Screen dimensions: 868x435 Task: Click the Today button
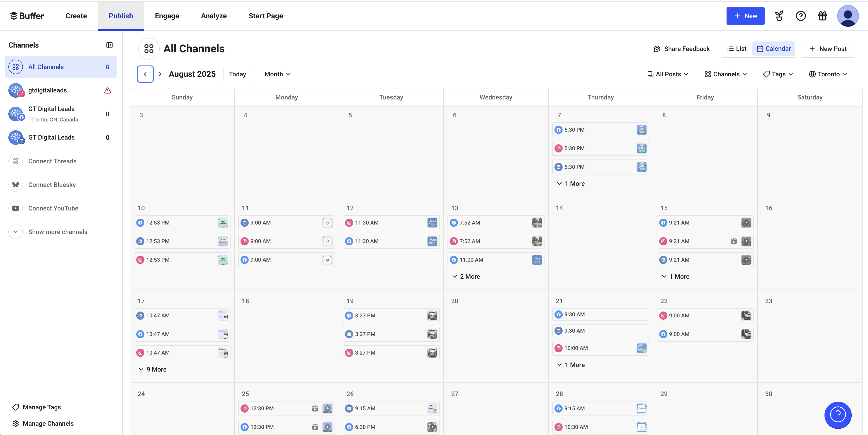237,74
